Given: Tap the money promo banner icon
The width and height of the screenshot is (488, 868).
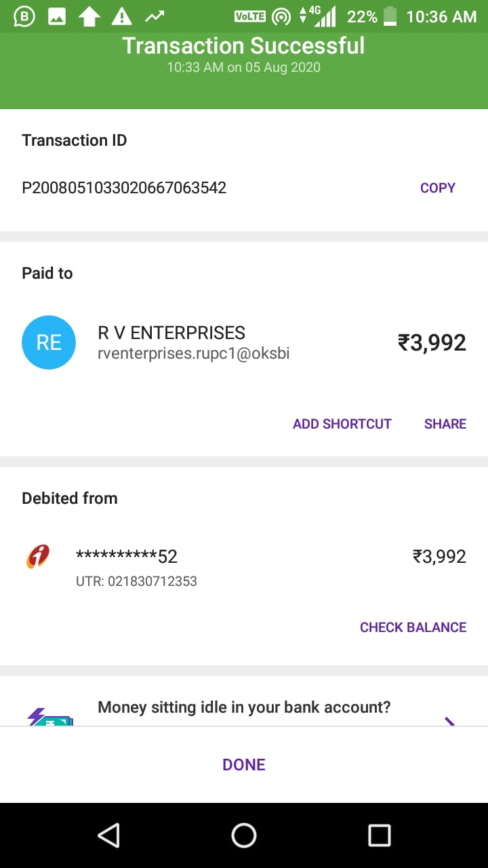Looking at the screenshot, I should pos(49,717).
